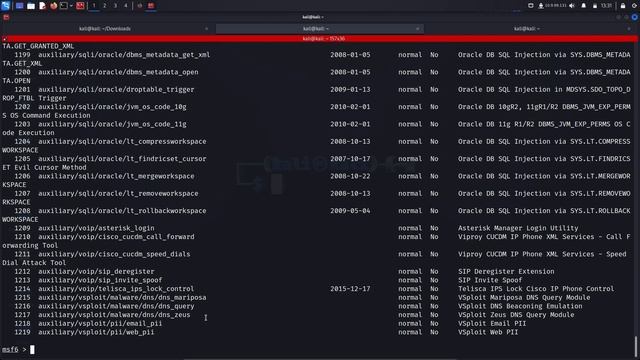The height and width of the screenshot is (360, 640).
Task: Open the clock showing 13:31
Action: [x=606, y=6]
